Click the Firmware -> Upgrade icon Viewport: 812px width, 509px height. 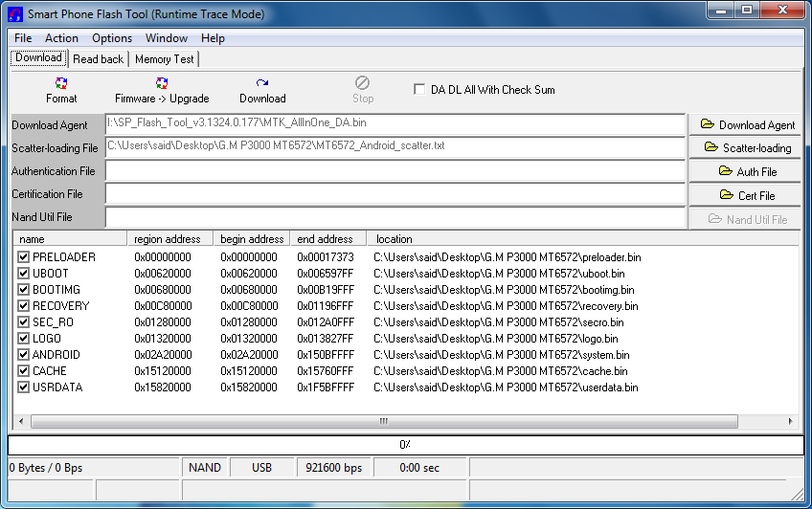coord(162,83)
